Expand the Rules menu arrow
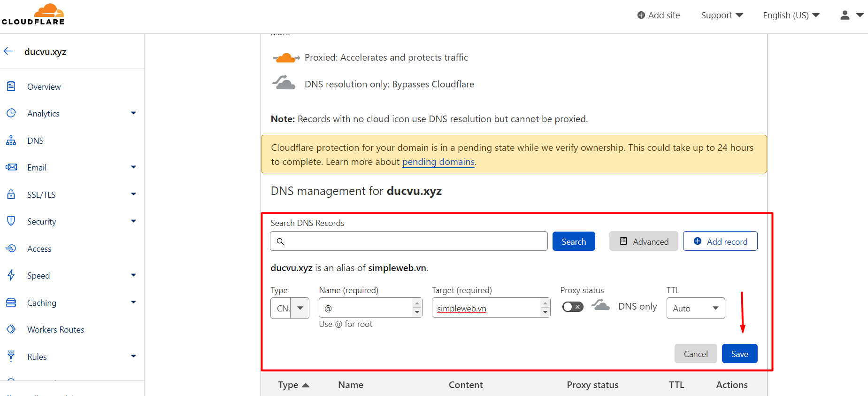Image resolution: width=868 pixels, height=396 pixels. pyautogui.click(x=133, y=356)
